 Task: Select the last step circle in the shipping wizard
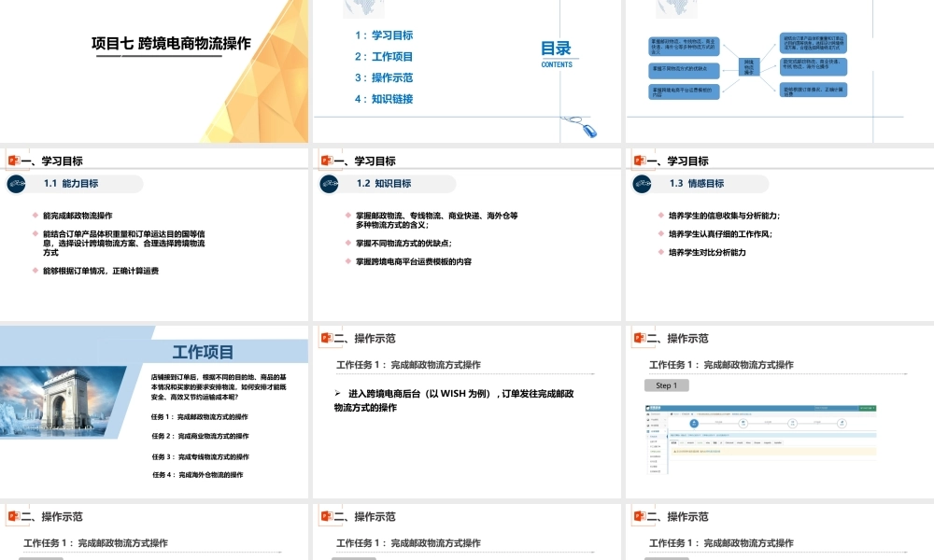pos(842,424)
